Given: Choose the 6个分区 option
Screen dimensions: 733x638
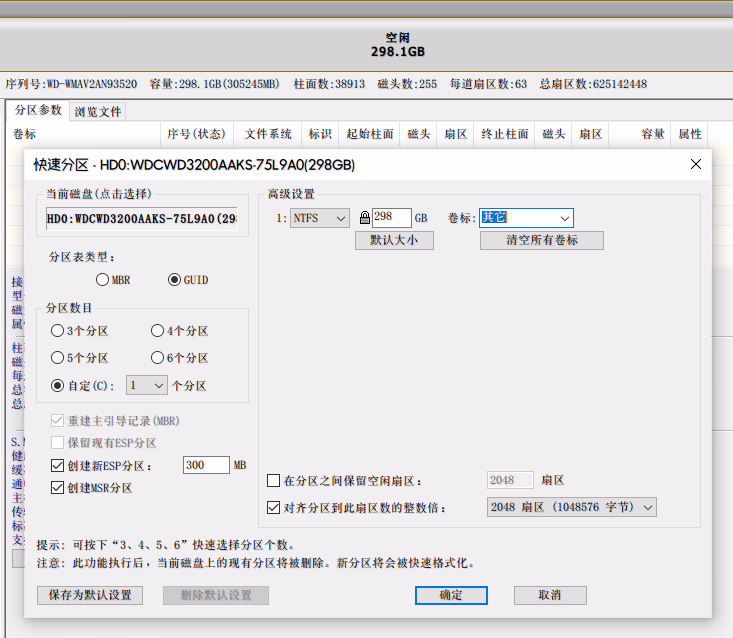Looking at the screenshot, I should [158, 358].
